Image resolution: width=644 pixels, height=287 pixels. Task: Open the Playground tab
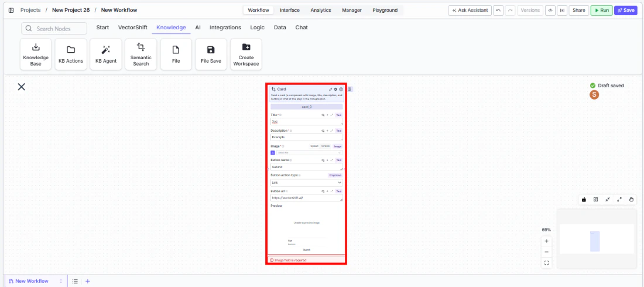385,11
